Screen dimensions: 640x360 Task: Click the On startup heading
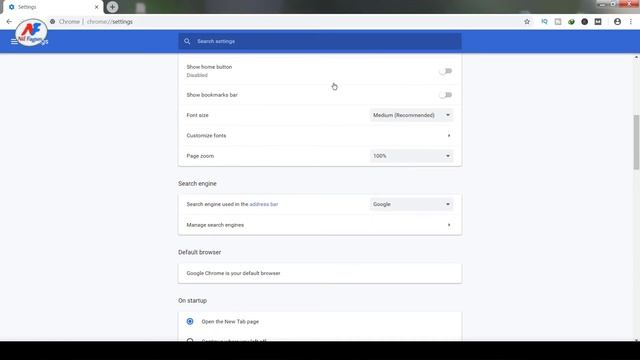coord(192,300)
